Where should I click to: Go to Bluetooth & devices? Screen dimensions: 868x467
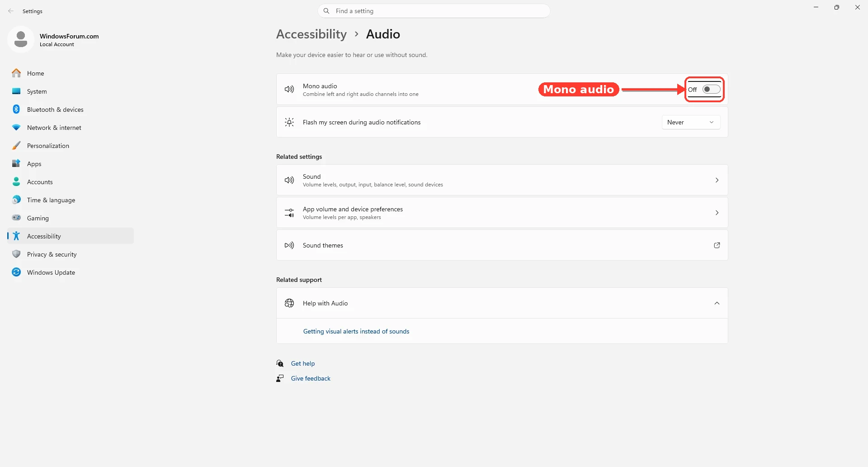coord(71,110)
